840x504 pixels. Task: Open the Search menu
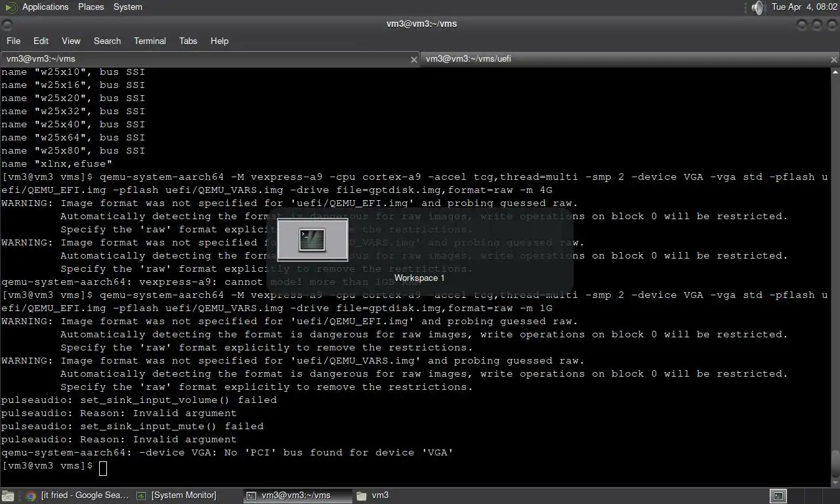click(107, 41)
